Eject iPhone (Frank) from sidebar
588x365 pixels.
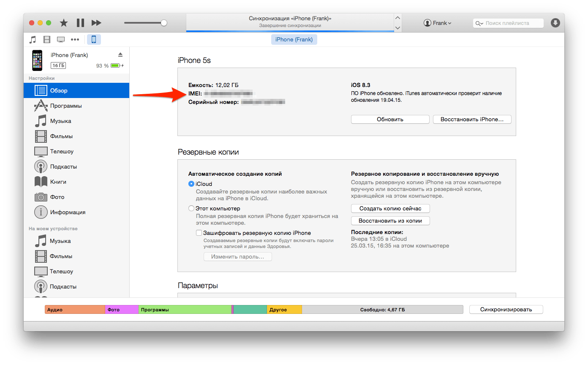coord(120,55)
